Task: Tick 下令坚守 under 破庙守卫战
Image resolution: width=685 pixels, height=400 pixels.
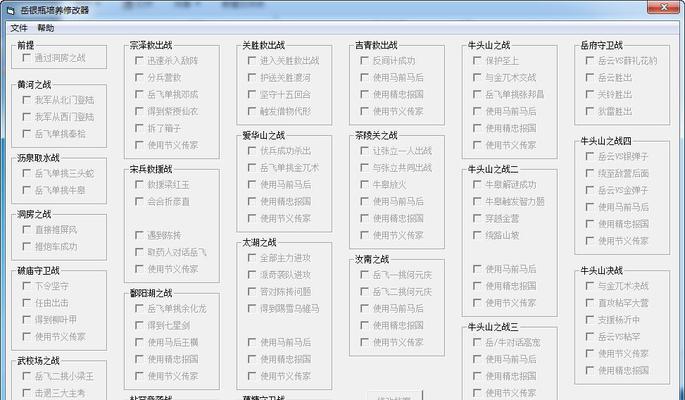Action: (26, 286)
